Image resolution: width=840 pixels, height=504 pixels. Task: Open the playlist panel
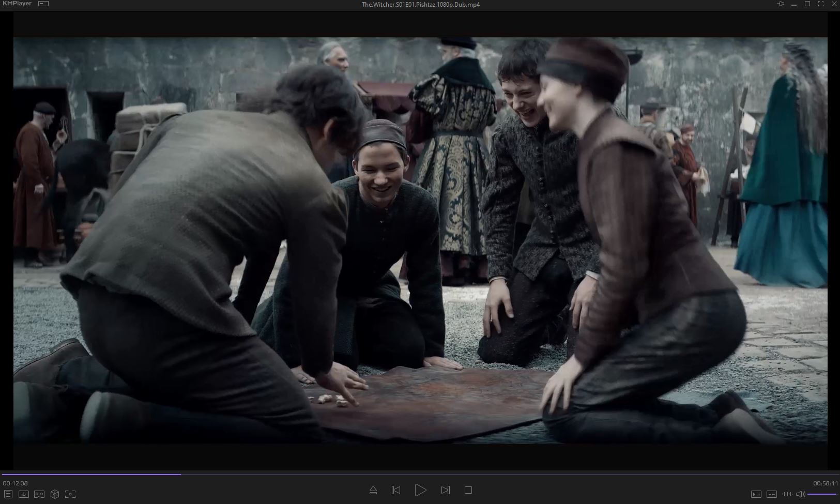8,494
